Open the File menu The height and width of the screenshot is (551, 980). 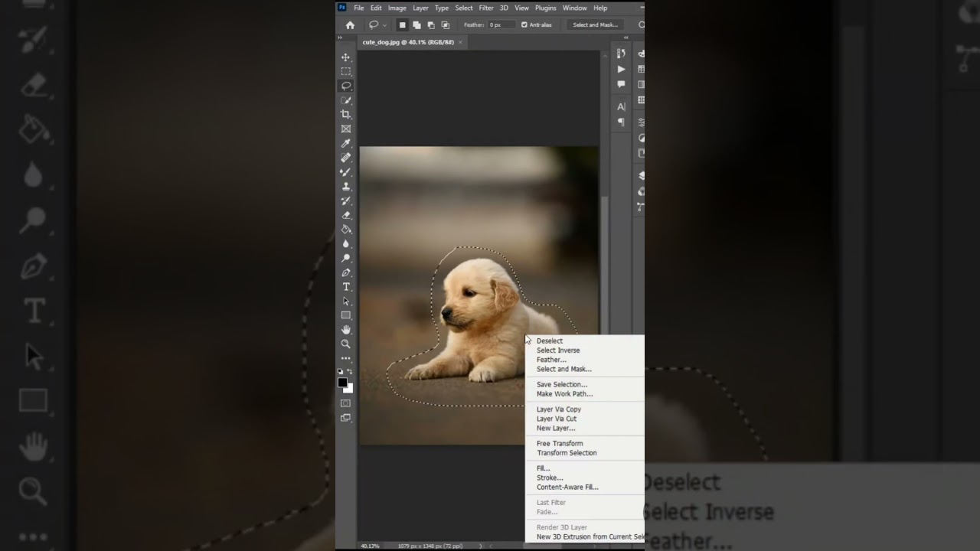358,8
